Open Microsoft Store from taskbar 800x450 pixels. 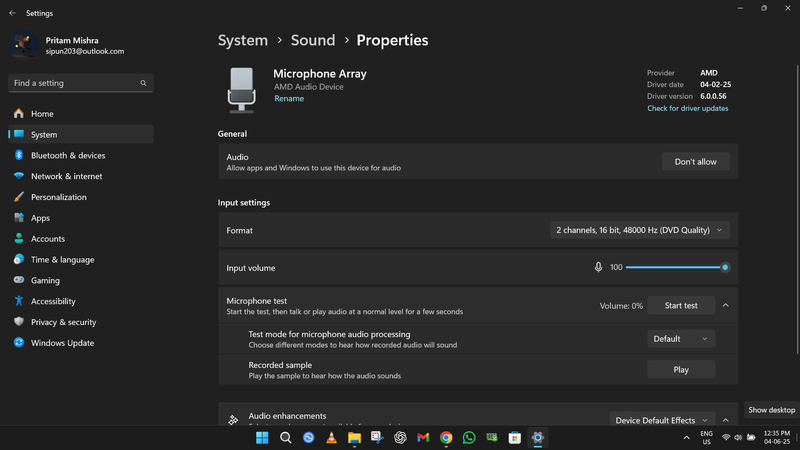pyautogui.click(x=515, y=438)
